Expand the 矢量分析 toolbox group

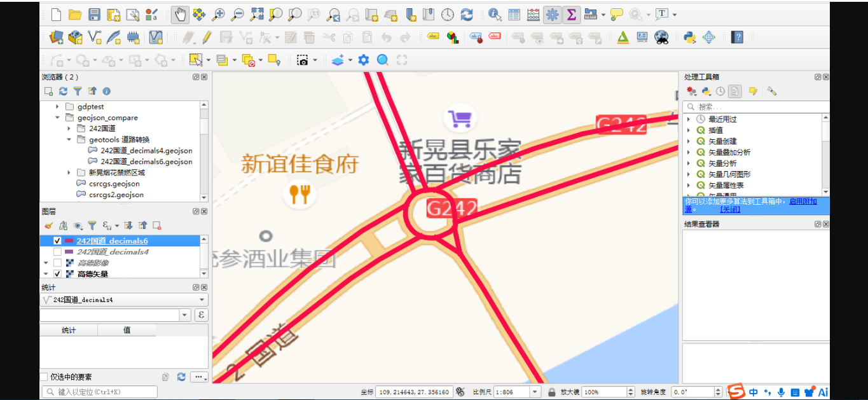[x=688, y=163]
